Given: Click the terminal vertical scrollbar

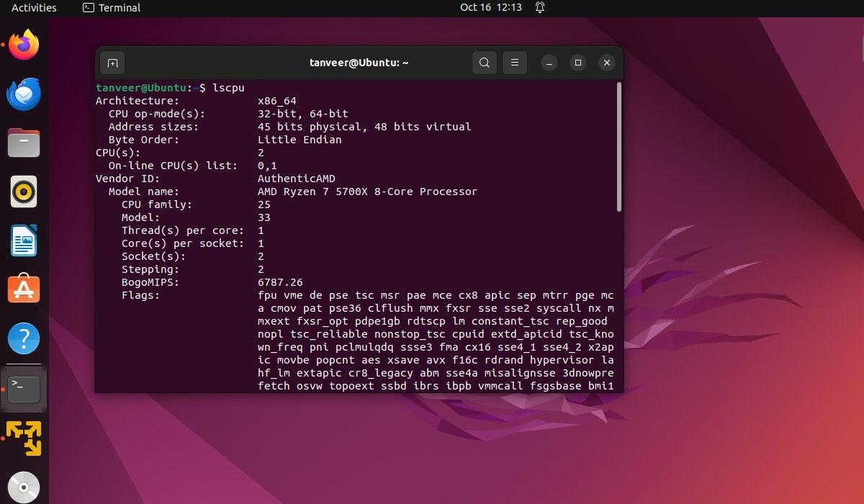Looking at the screenshot, I should click(x=619, y=146).
